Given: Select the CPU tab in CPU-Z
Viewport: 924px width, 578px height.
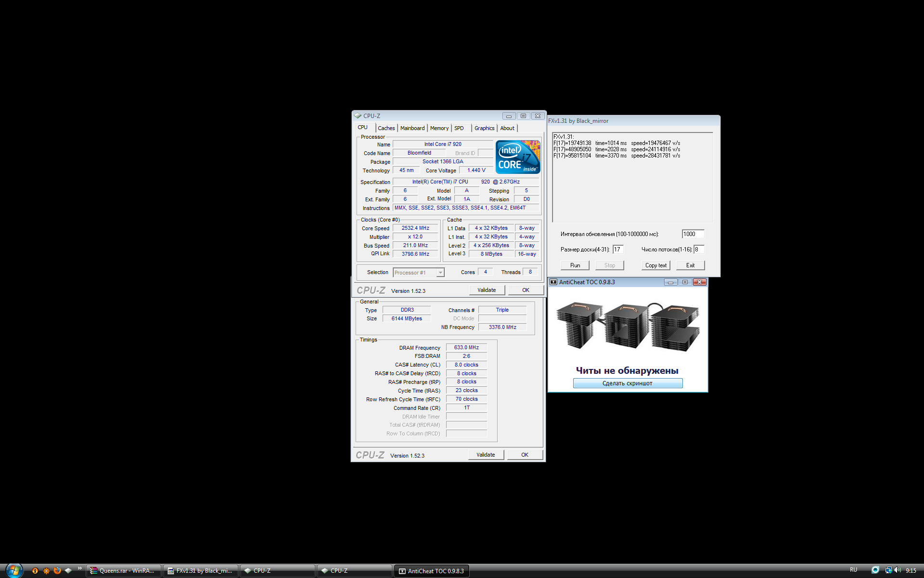Looking at the screenshot, I should point(363,128).
